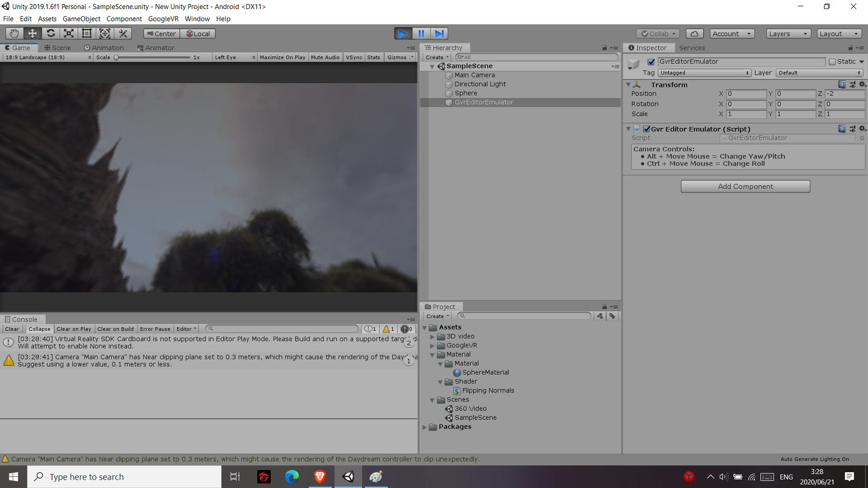Open the Layer dropdown Default
The height and width of the screenshot is (488, 868).
tap(820, 73)
